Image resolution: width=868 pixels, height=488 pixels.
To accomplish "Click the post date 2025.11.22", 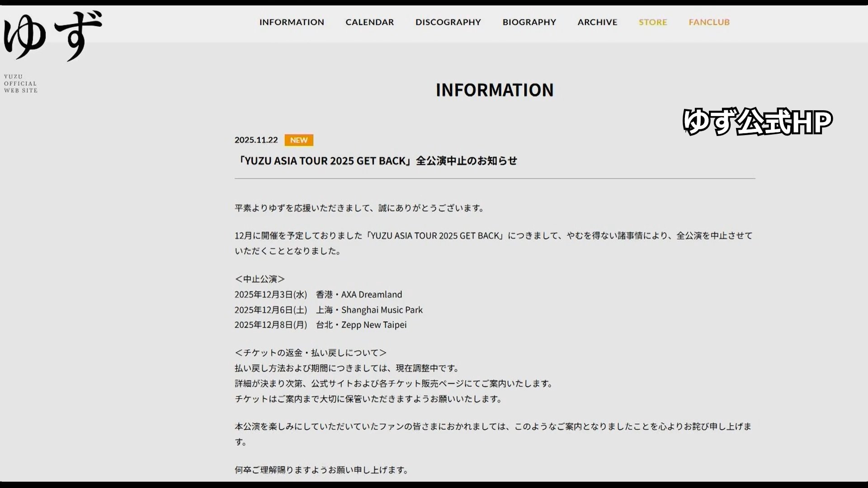I will click(256, 140).
